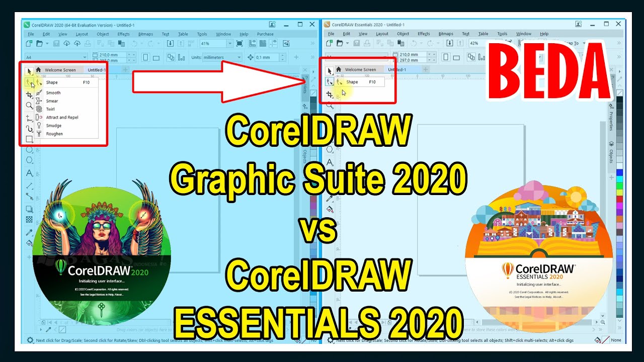Select the Text tool in left toolbox
This screenshot has height=362, width=644.
pyautogui.click(x=29, y=173)
